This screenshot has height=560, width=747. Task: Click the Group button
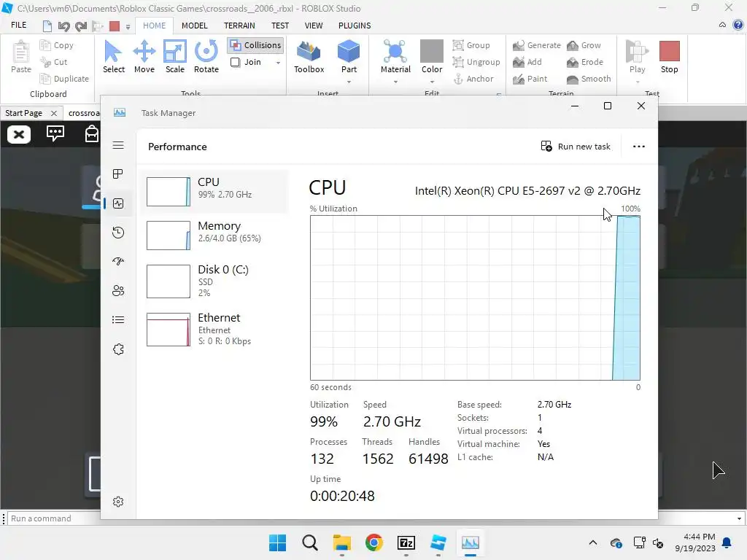471,45
